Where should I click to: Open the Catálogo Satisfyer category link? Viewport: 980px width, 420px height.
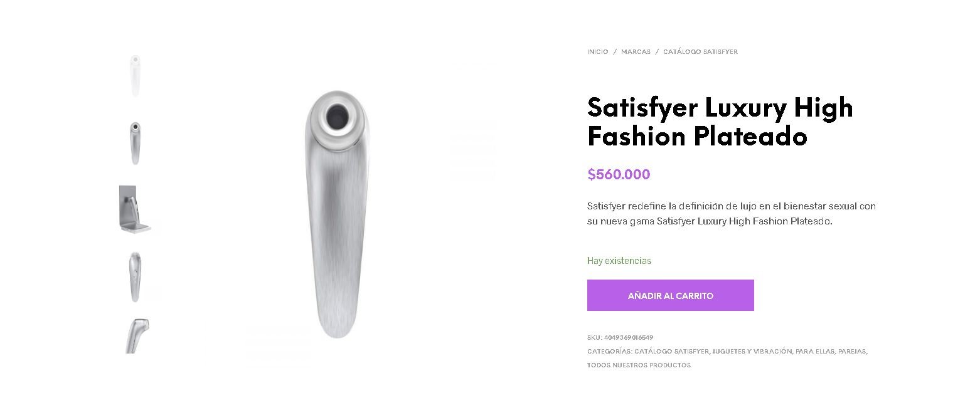tap(671, 351)
